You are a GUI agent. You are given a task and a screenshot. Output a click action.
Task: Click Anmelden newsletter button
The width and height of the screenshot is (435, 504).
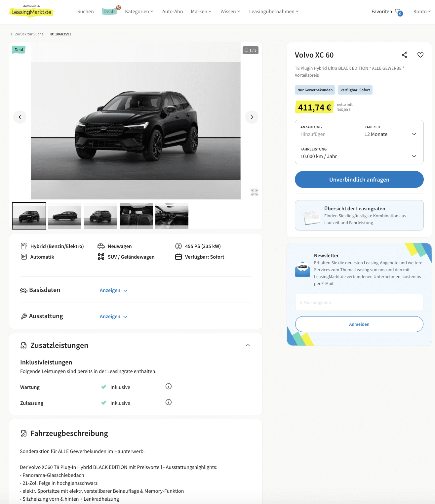[359, 324]
